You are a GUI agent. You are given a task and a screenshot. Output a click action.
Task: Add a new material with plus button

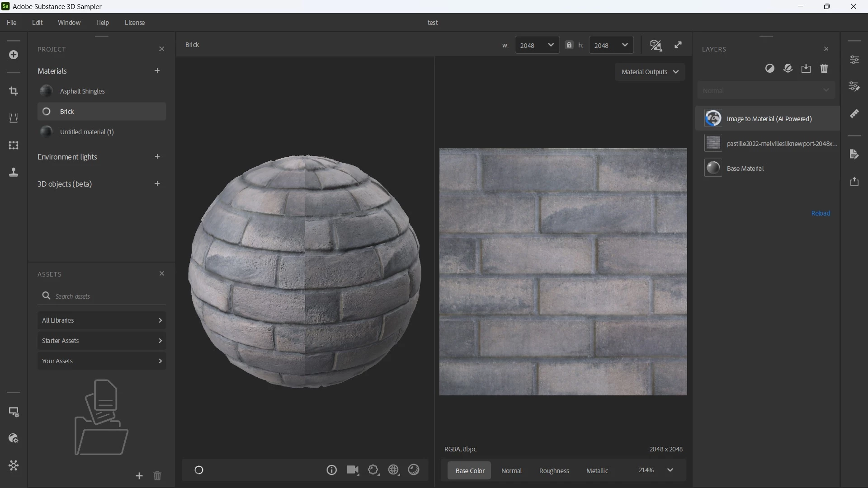157,70
